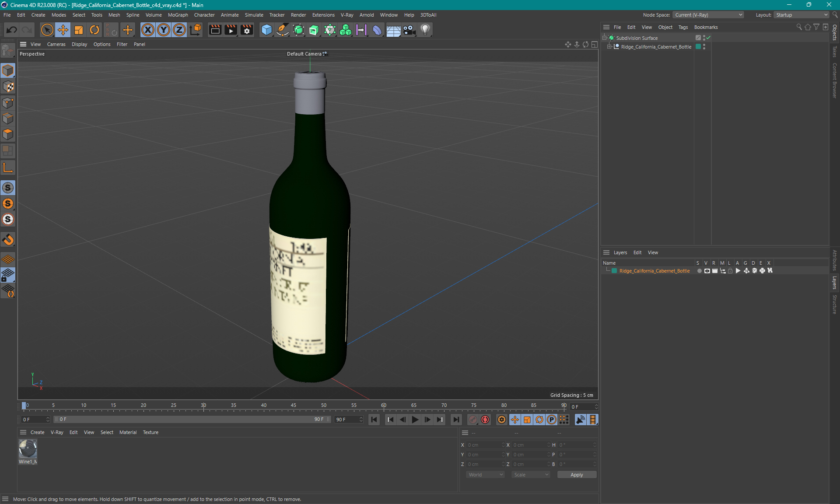
Task: Toggle X axis lock
Action: point(148,30)
